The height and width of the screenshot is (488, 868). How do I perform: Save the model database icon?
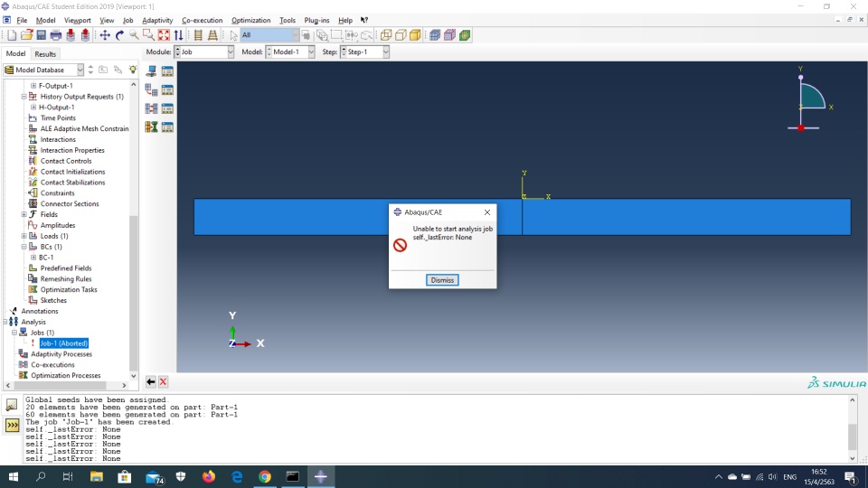(x=41, y=35)
